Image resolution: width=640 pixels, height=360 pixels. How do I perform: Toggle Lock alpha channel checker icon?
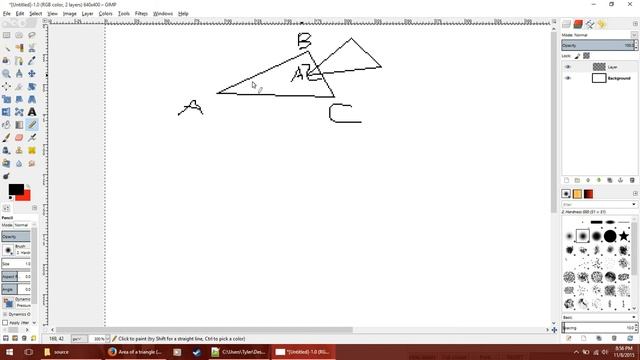(x=587, y=56)
